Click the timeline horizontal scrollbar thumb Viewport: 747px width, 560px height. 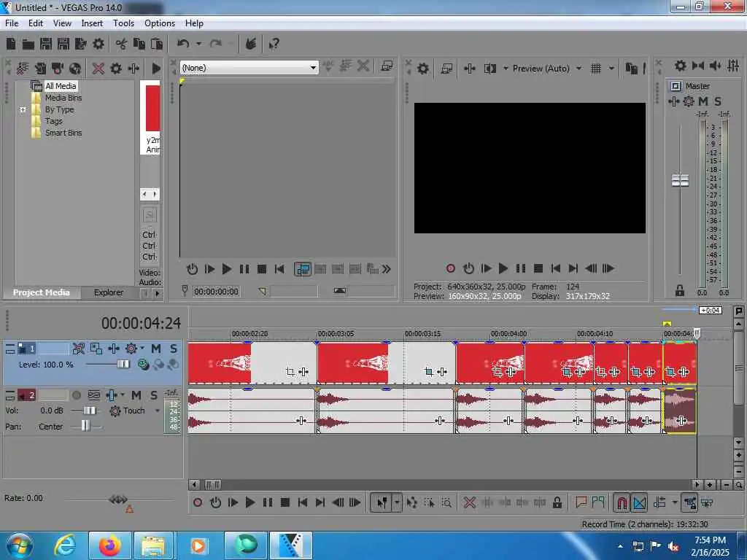coord(212,485)
